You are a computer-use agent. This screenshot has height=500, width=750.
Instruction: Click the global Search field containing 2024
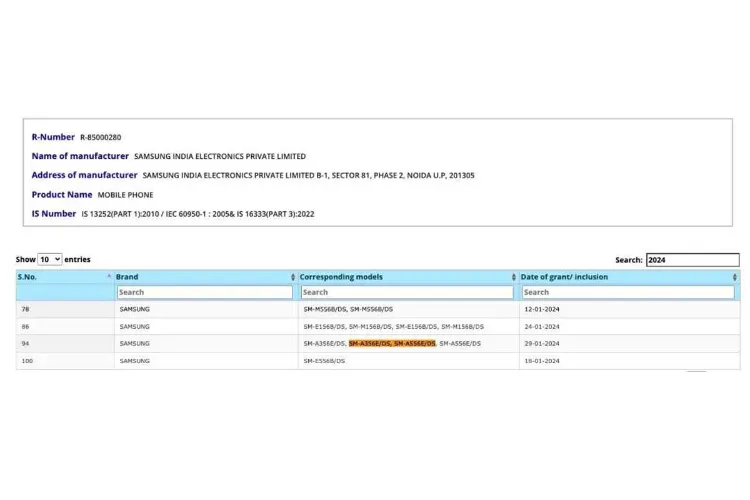click(x=692, y=260)
